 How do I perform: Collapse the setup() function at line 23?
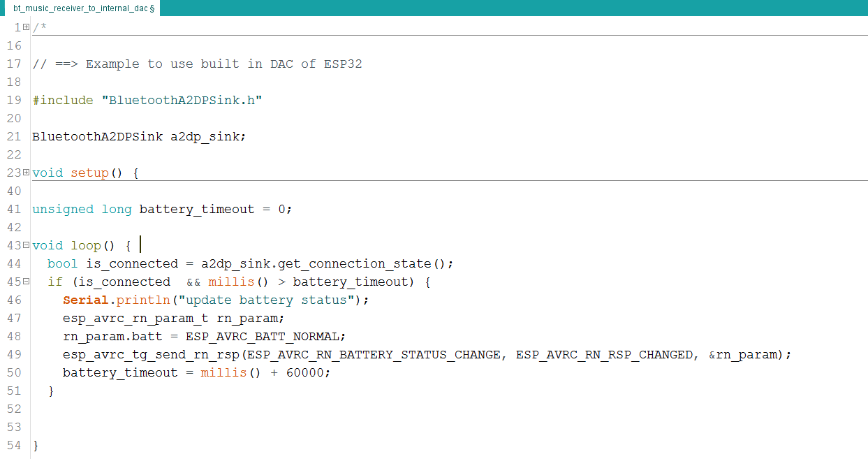point(25,173)
